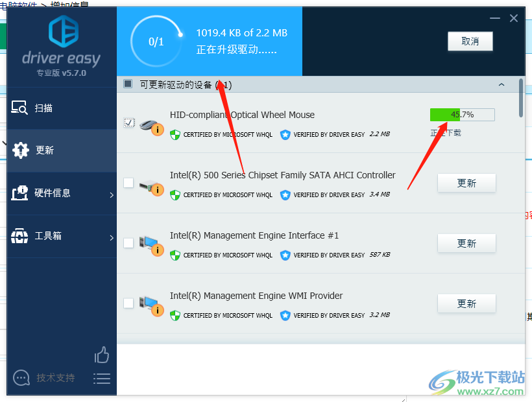Click the 取消 cancel button
Viewport: 532px width, 402px height.
pyautogui.click(x=470, y=41)
